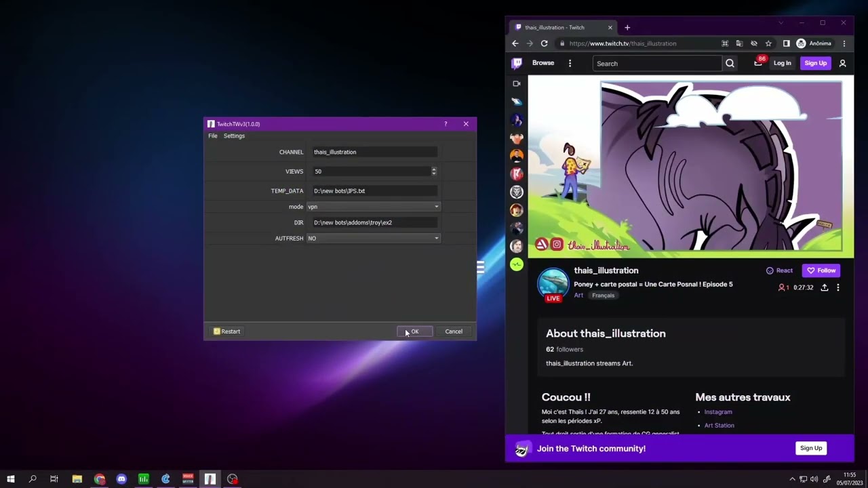Click the QR code icon in address bar
This screenshot has width=868, height=488.
point(725,43)
